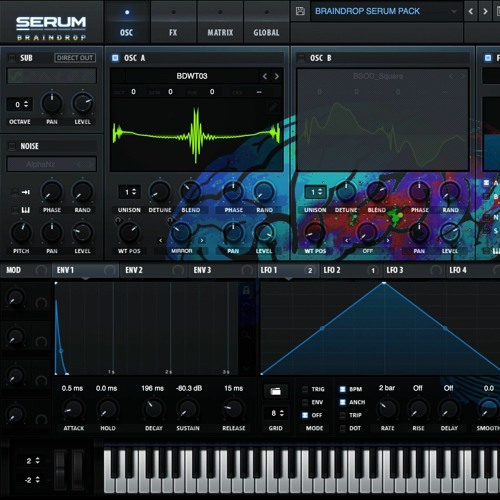Click the ENV 1 modulation source handle

(110, 270)
